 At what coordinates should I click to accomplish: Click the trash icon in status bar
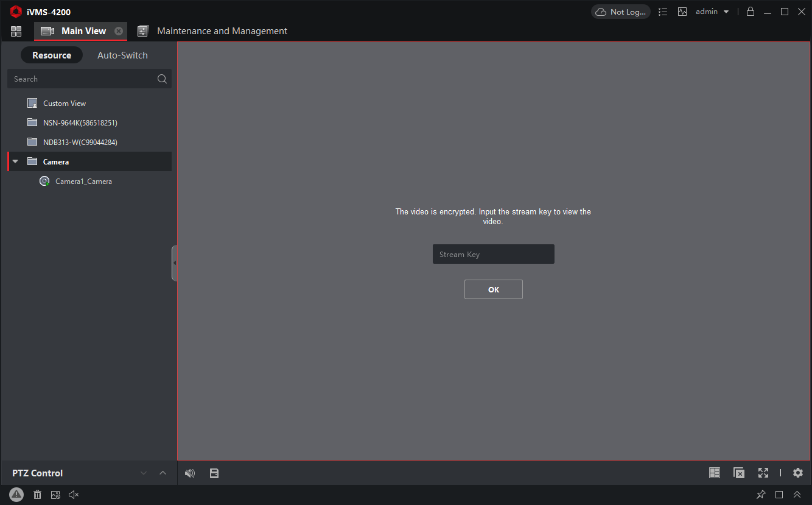tap(37, 495)
